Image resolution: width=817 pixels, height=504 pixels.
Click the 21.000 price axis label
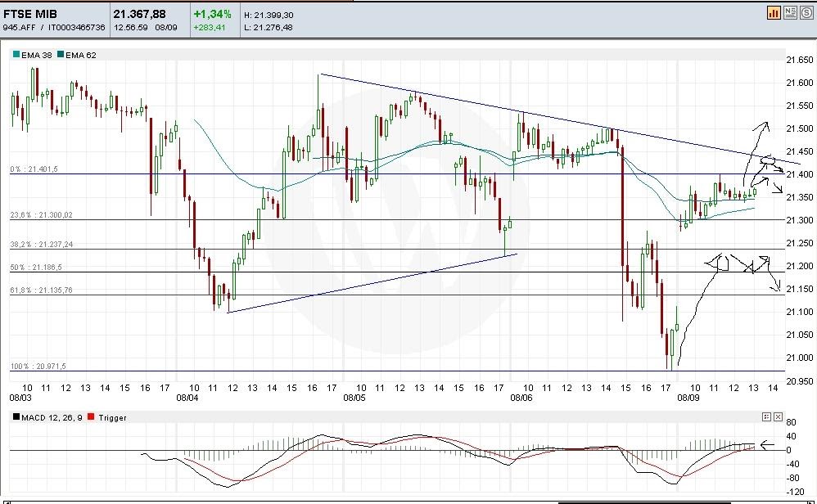[799, 358]
